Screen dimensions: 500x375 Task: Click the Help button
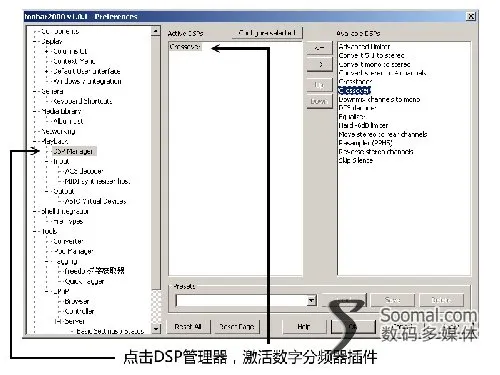pos(303,326)
